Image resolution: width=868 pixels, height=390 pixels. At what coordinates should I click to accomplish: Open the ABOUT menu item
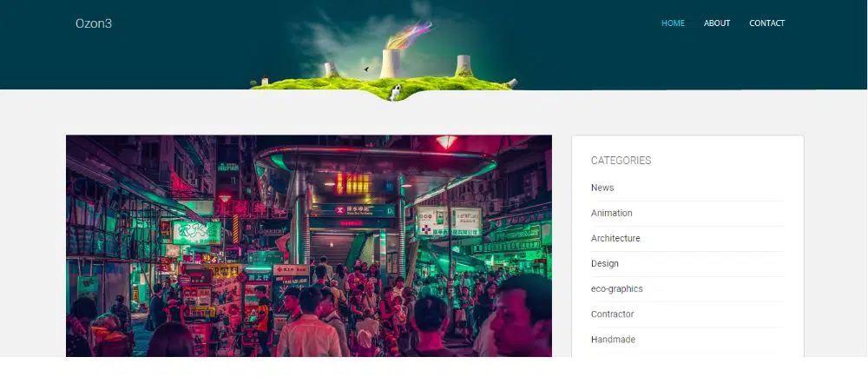click(x=717, y=23)
